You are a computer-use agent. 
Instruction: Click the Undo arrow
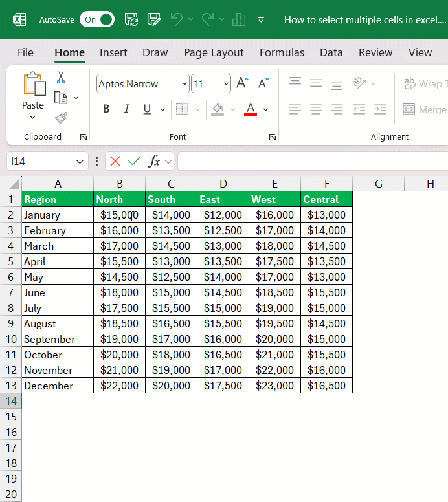(x=177, y=19)
